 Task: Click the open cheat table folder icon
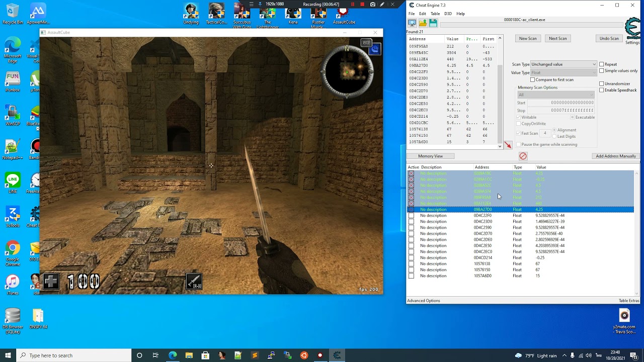click(x=423, y=23)
